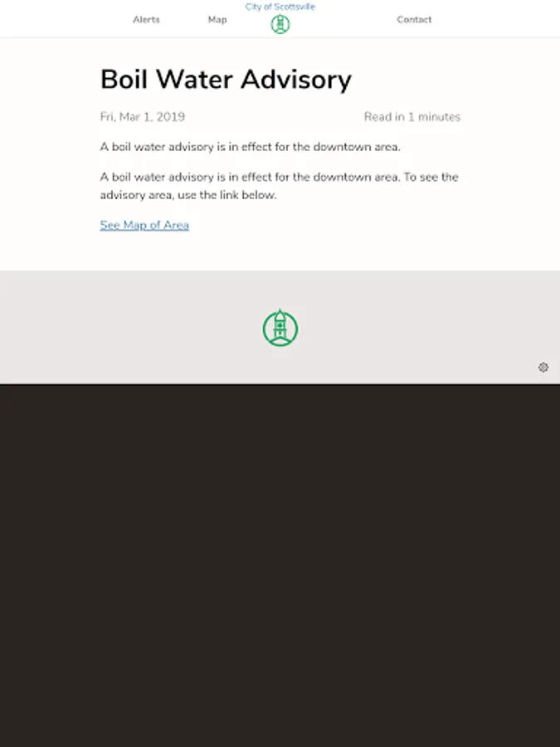
Task: Open the Alerts navigation item
Action: pyautogui.click(x=146, y=20)
